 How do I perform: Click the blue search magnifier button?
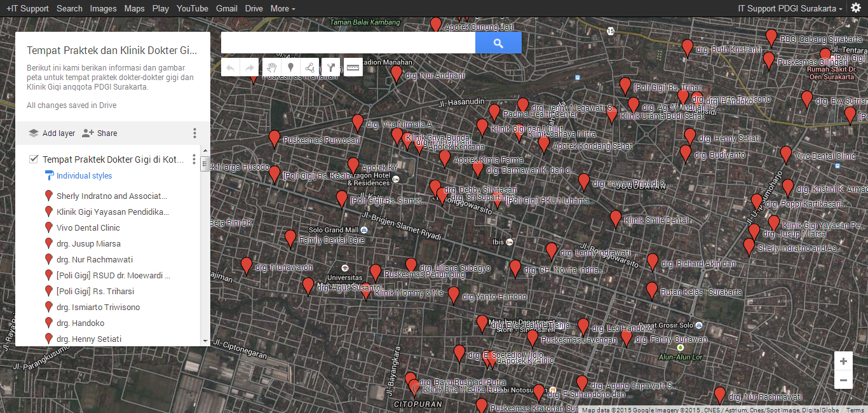click(498, 43)
